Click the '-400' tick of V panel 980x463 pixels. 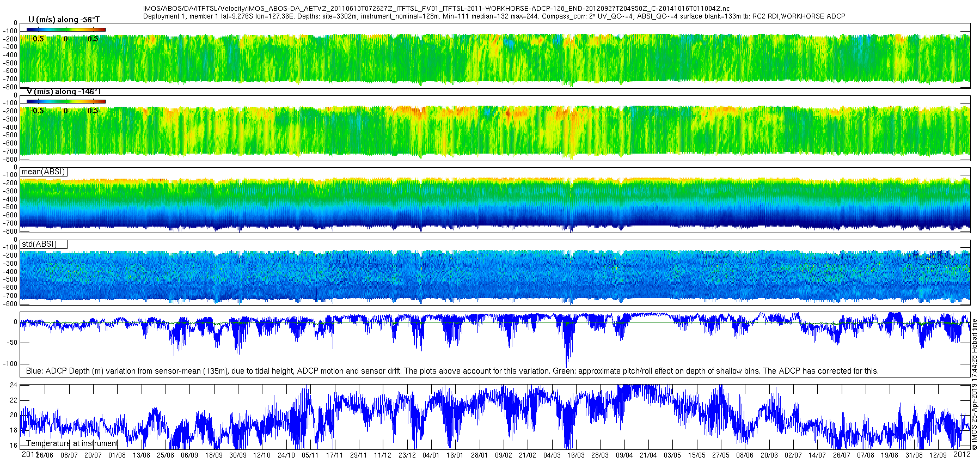pyautogui.click(x=11, y=127)
